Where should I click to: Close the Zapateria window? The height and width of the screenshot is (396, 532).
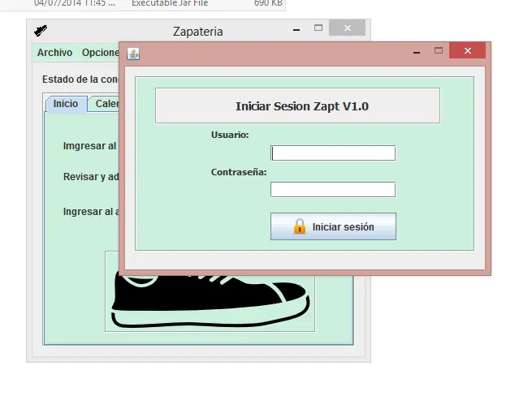347,28
